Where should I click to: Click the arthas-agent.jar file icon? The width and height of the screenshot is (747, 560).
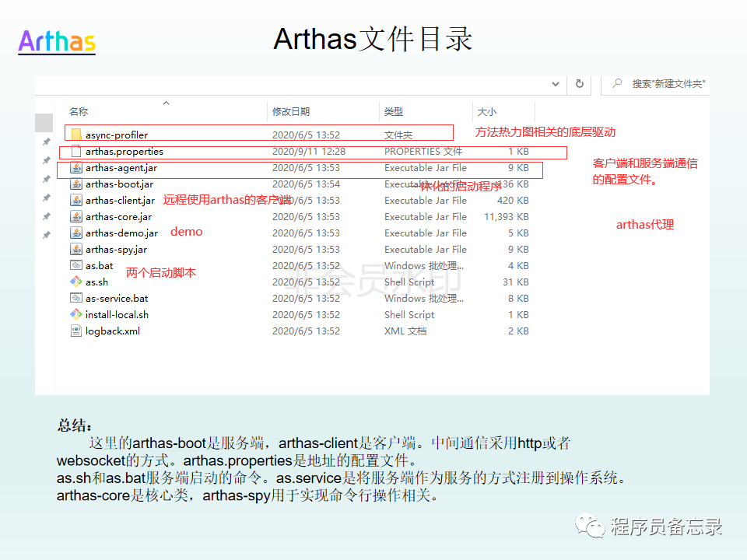point(76,168)
